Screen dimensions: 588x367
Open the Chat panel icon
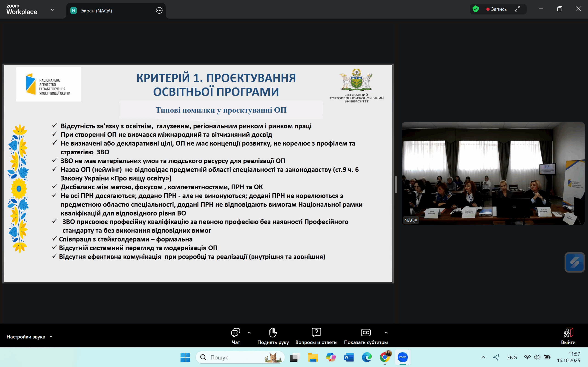click(235, 333)
